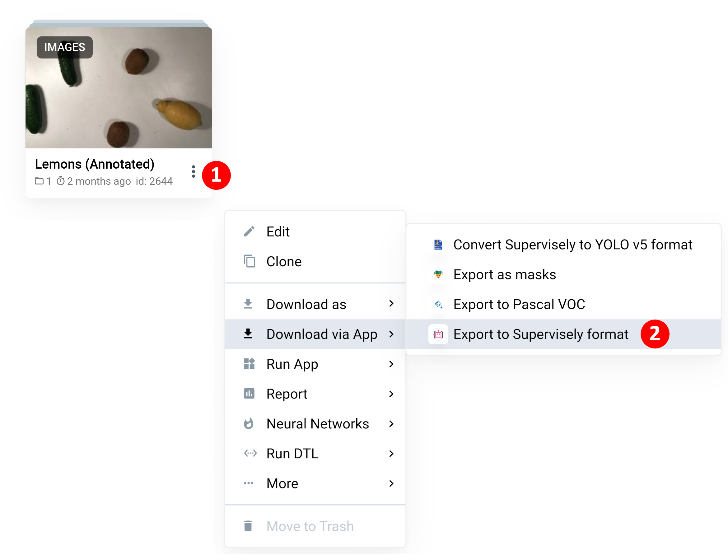Click the YOLO v5 converter app icon
The image size is (728, 560).
(438, 245)
